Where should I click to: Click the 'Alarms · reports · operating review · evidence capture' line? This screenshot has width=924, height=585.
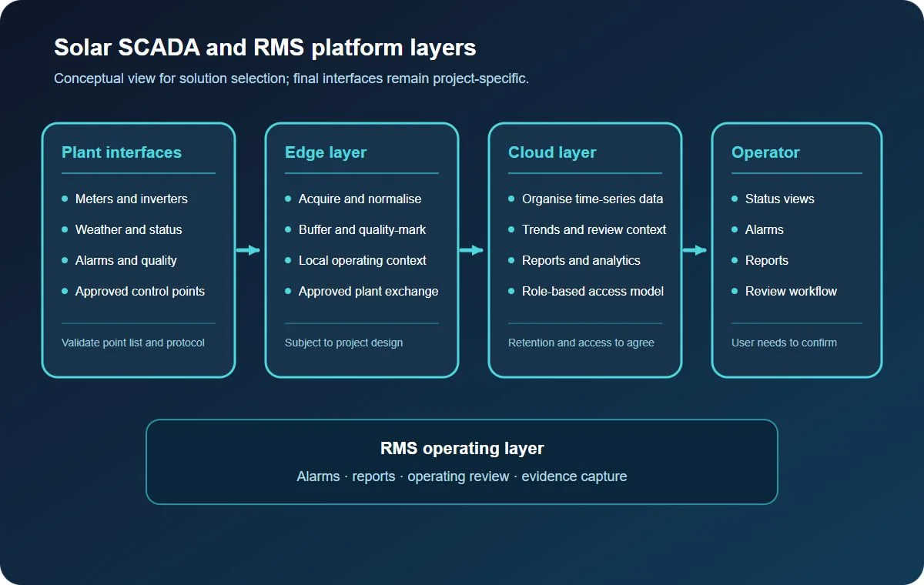click(x=462, y=476)
